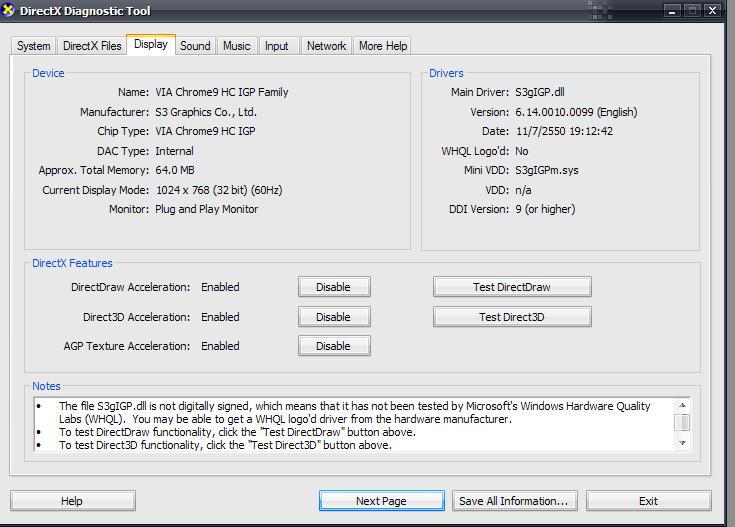Click the Help button
The image size is (735, 527).
pyautogui.click(x=72, y=501)
